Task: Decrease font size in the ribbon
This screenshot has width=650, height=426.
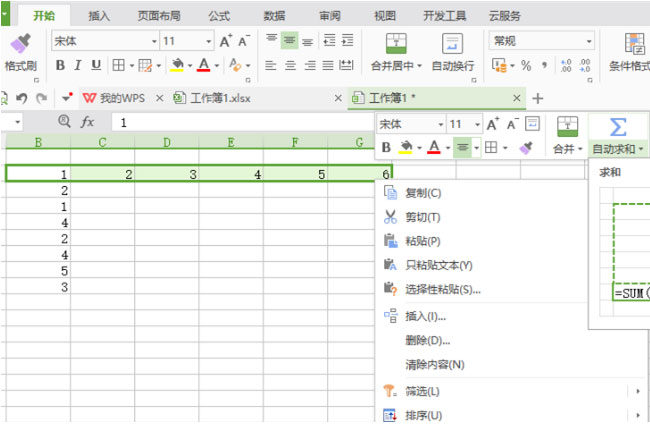Action: [244, 41]
